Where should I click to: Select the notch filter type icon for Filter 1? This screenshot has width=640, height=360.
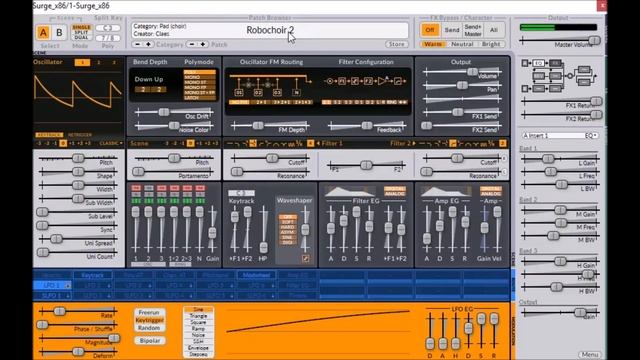(x=284, y=143)
